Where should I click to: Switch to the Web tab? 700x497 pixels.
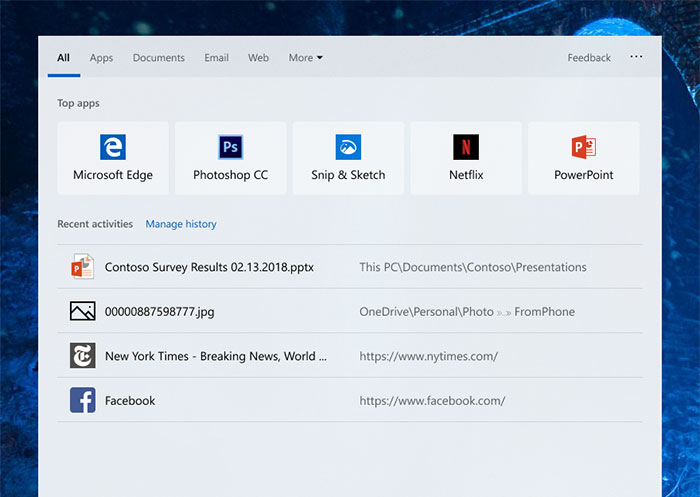click(258, 58)
